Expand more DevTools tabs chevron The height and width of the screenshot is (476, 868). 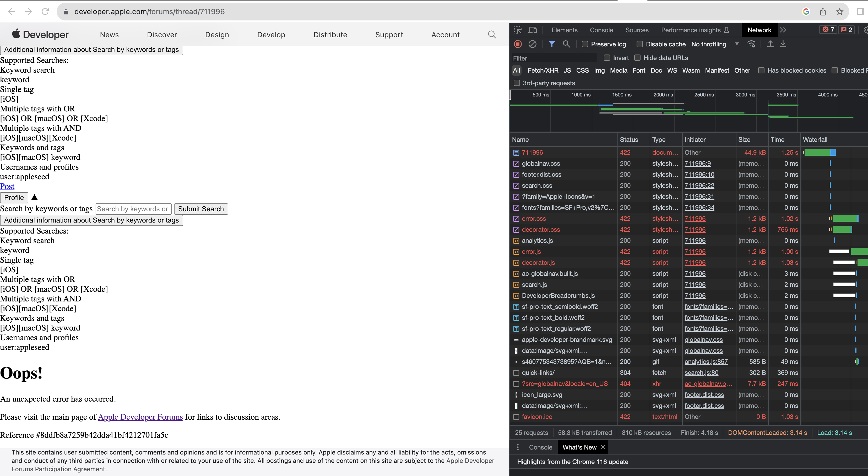click(783, 30)
